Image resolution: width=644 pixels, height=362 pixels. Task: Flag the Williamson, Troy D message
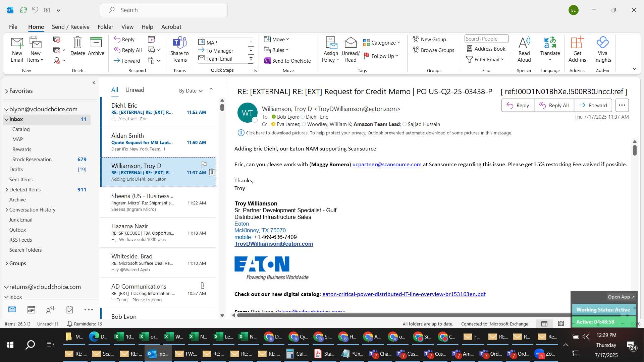click(204, 164)
